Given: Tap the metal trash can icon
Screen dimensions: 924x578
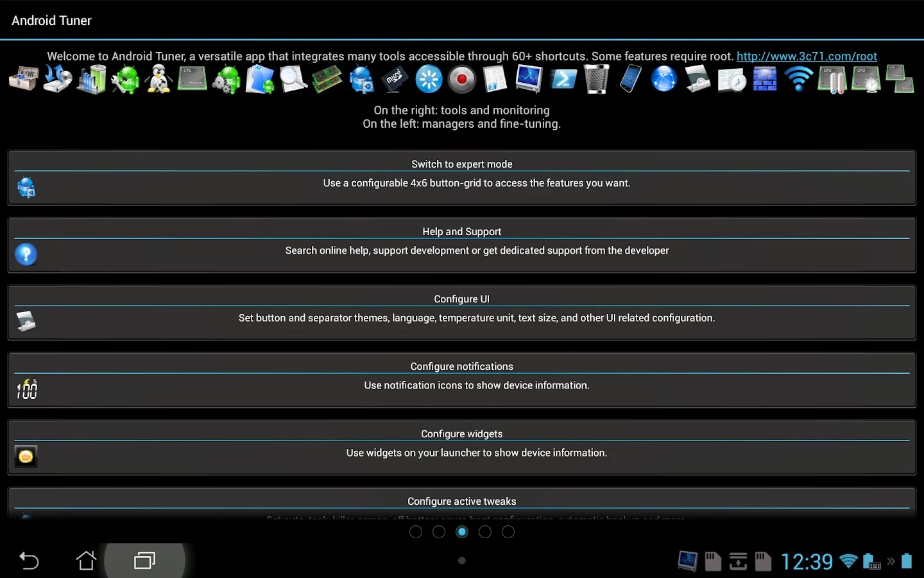Looking at the screenshot, I should [x=597, y=80].
